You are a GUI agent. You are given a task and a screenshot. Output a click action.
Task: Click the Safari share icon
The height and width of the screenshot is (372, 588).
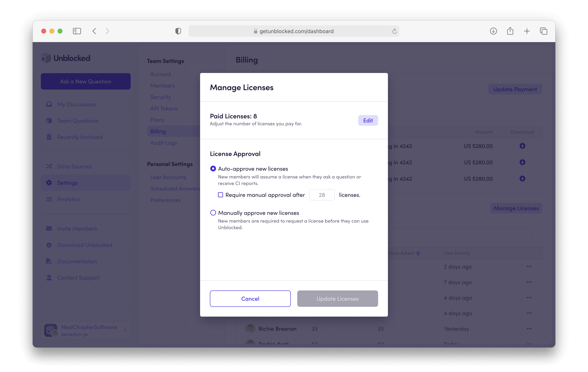click(x=510, y=31)
